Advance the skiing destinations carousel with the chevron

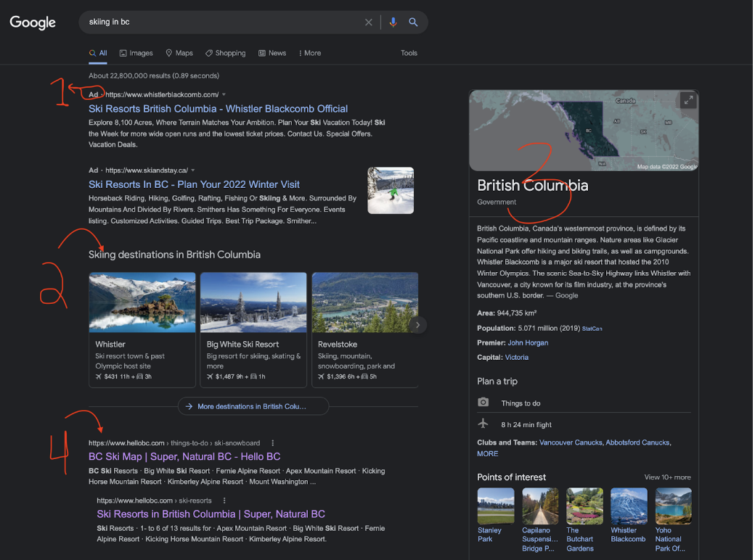[417, 324]
